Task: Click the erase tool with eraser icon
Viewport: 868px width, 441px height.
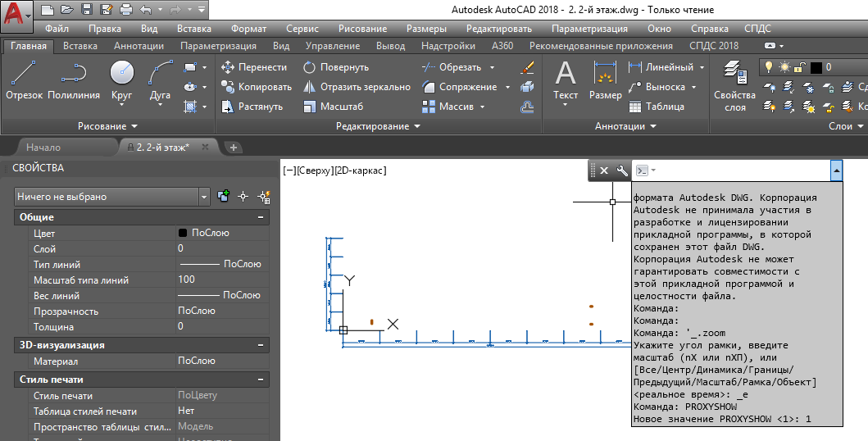Action: (x=528, y=67)
